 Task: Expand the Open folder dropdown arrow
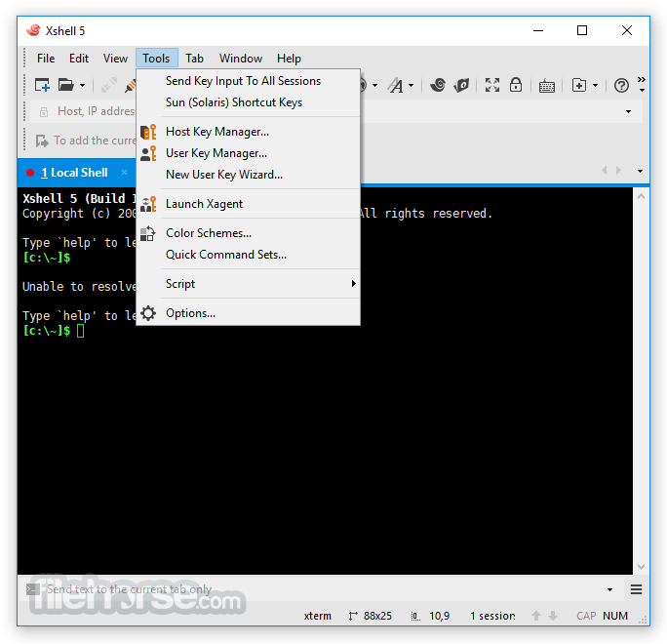82,86
